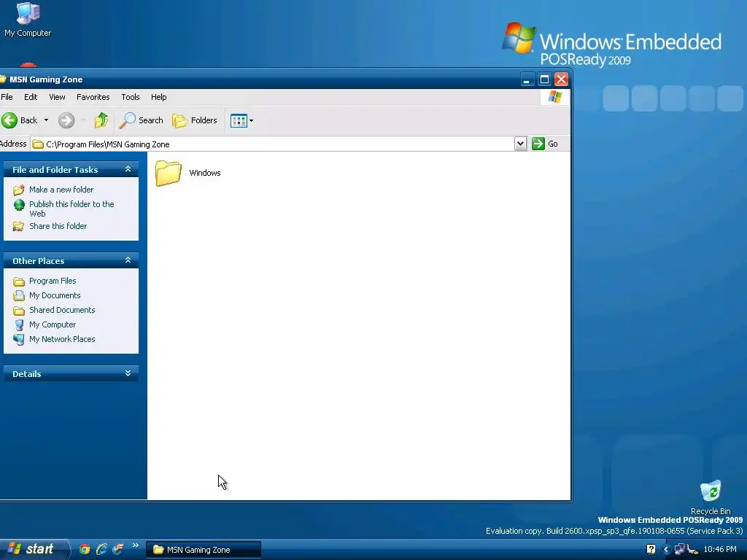Expand the Address bar dropdown arrow
Viewport: 747px width, 560px height.
tap(520, 144)
